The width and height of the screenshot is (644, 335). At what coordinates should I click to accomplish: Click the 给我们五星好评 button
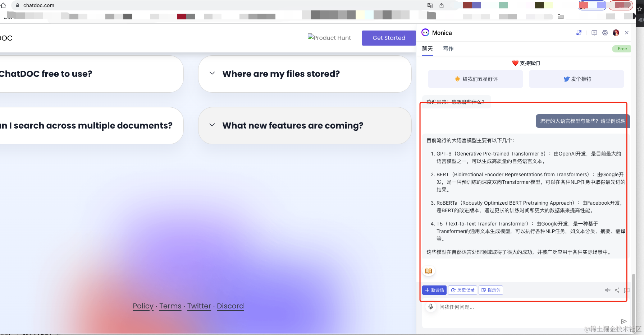coord(475,79)
